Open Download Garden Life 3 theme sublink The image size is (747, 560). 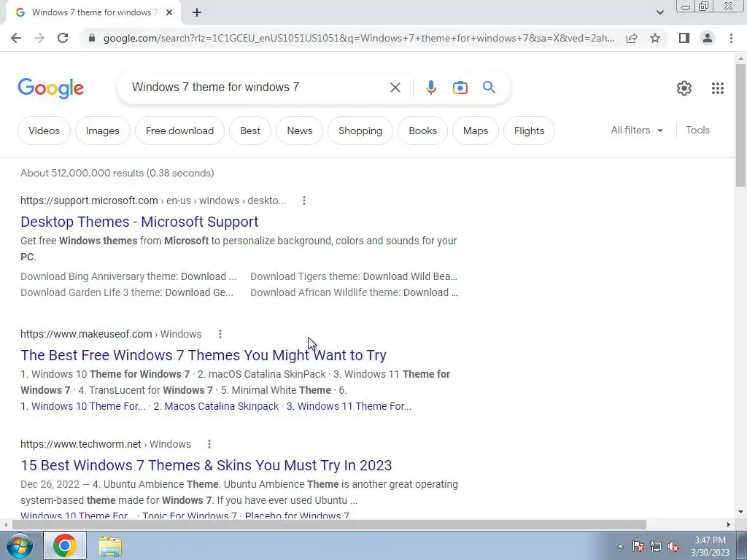click(x=127, y=292)
